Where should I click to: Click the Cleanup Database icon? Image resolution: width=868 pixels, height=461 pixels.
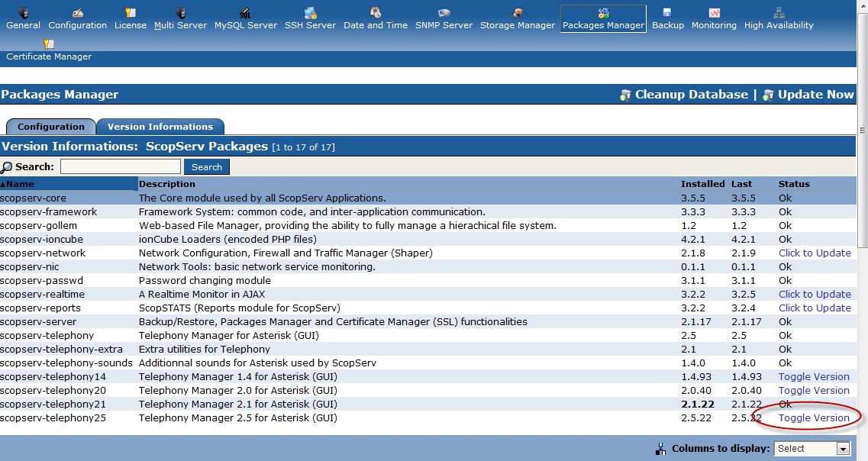(x=625, y=95)
